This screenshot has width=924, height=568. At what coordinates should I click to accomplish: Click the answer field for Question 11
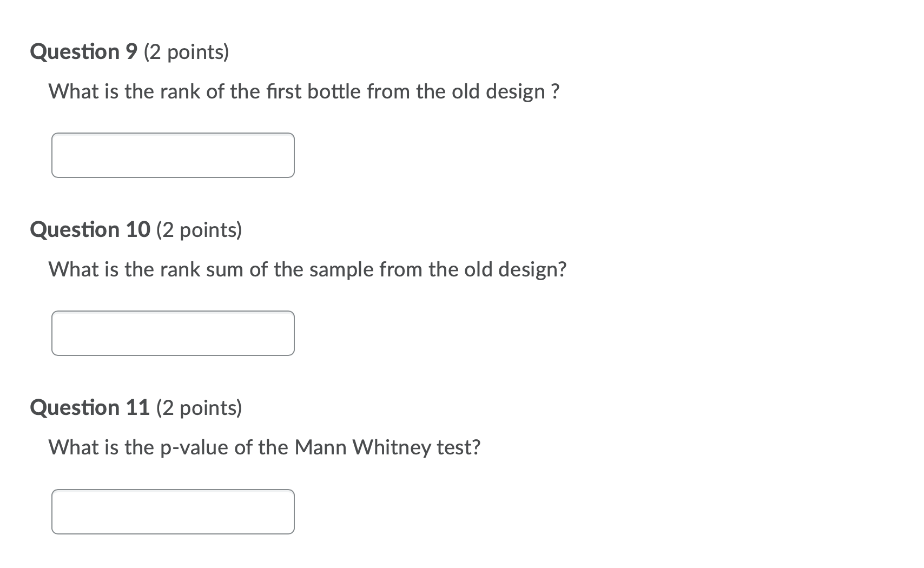click(x=172, y=511)
